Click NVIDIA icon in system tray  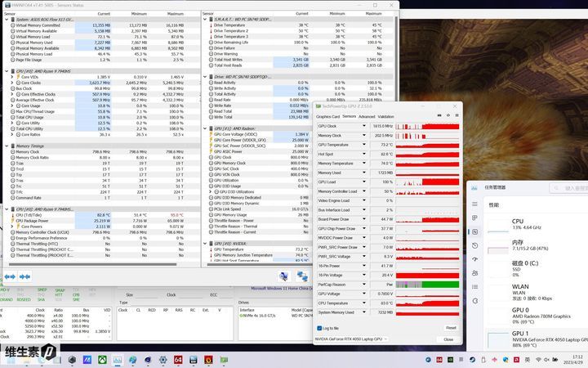coord(450,360)
